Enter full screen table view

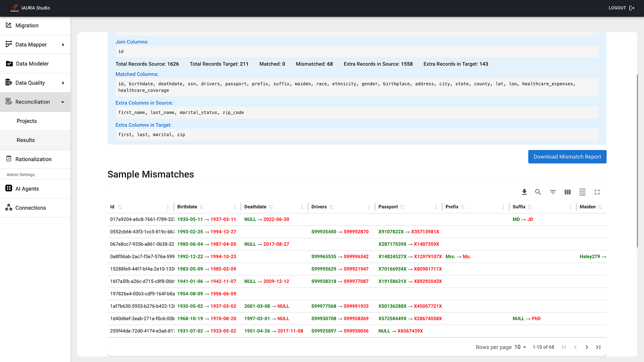point(597,192)
